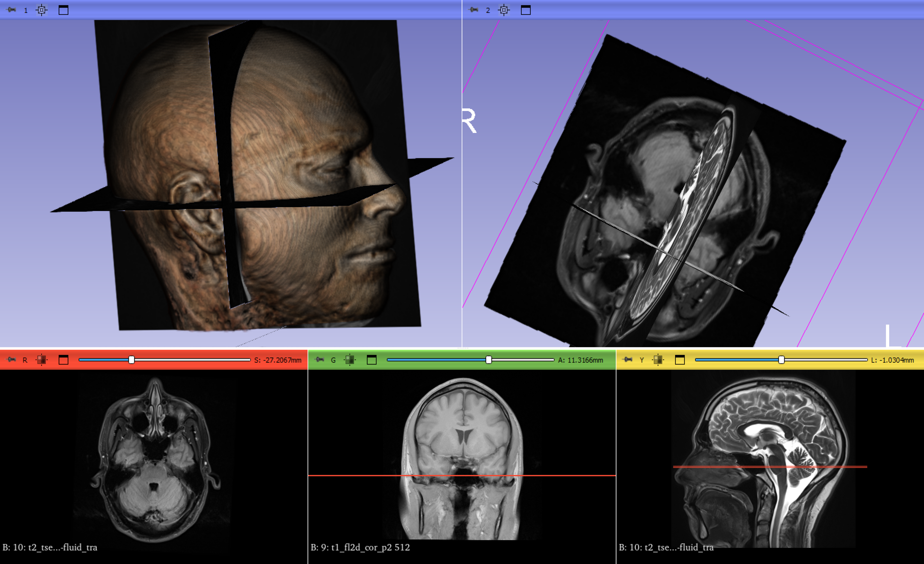The height and width of the screenshot is (564, 924).
Task: Click the L: -1.0304mm offset value
Action: 892,360
